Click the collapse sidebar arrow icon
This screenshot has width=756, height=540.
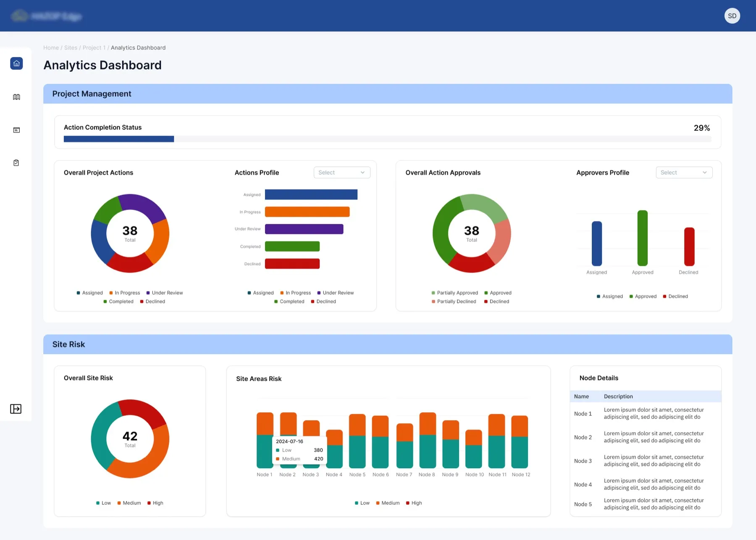click(16, 409)
